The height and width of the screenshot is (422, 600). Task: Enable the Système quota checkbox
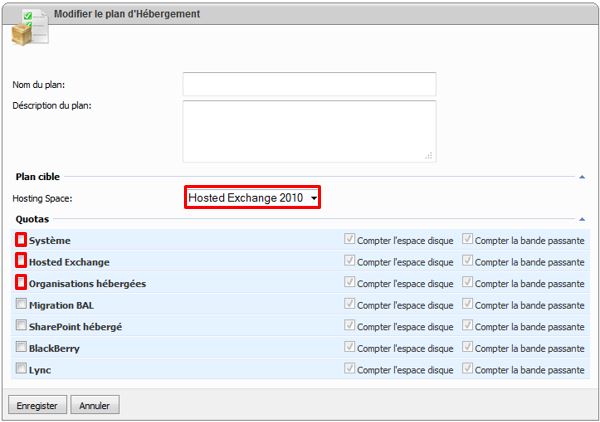tap(21, 240)
